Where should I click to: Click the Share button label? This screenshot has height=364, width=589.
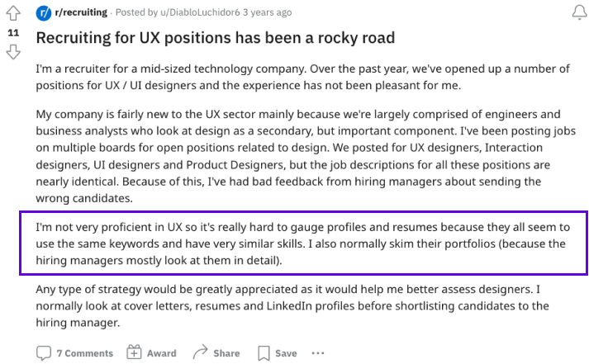(226, 353)
